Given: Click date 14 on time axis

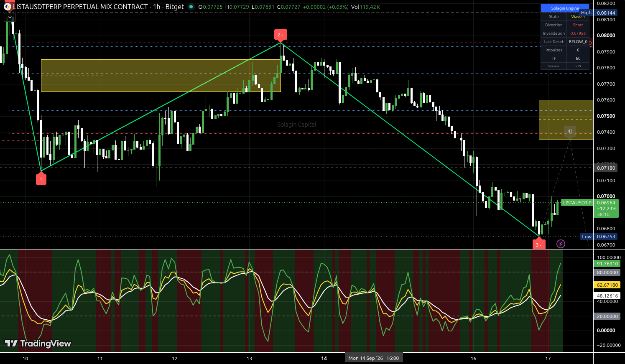Looking at the screenshot, I should [324, 359].
